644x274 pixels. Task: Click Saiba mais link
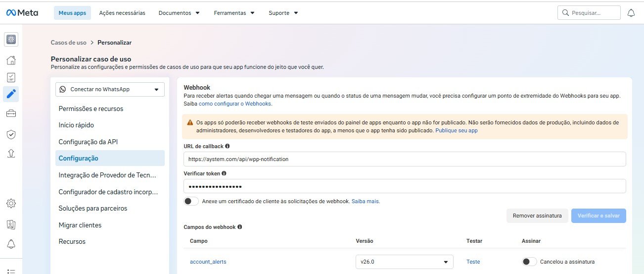365,201
